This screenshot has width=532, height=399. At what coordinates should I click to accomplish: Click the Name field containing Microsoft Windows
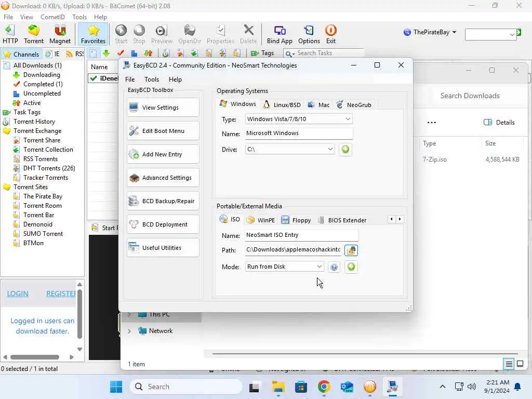pos(299,134)
